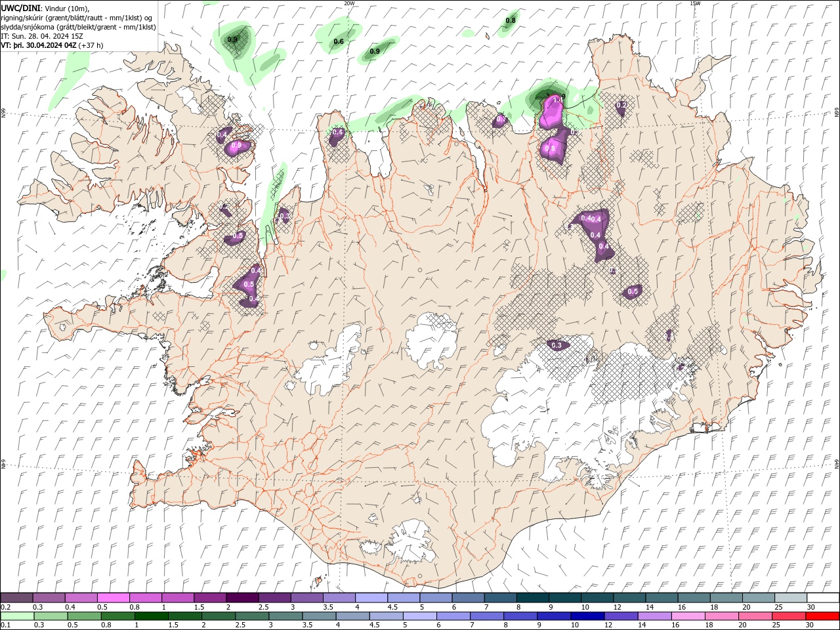Click the white swatch ending the snow legend

click(x=823, y=598)
